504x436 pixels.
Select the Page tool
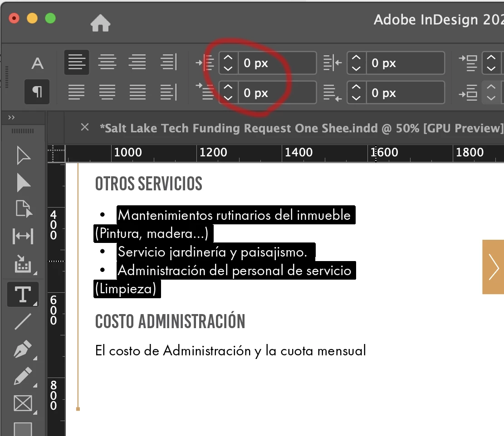pos(24,209)
